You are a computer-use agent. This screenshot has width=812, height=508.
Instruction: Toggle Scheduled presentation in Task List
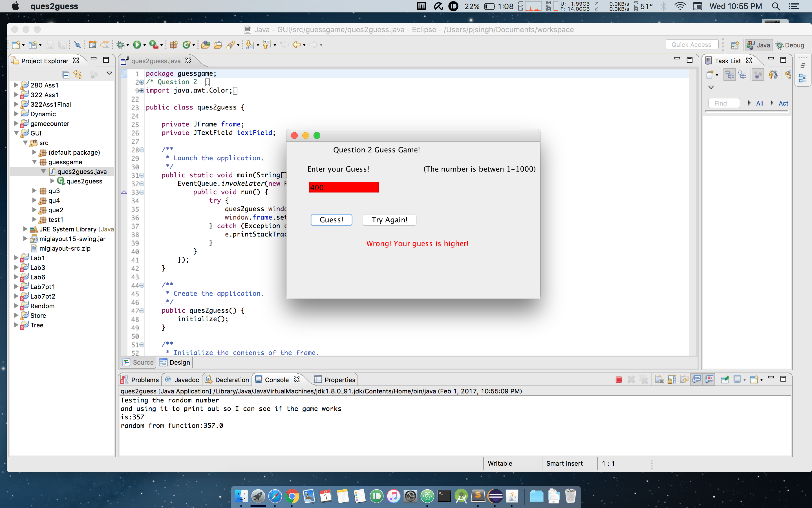pos(742,75)
